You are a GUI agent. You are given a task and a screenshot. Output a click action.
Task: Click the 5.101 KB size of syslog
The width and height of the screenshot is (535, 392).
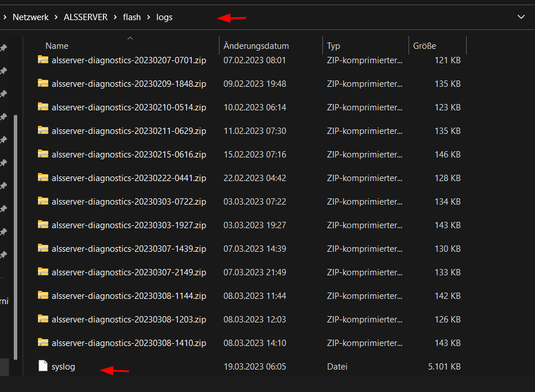click(445, 366)
